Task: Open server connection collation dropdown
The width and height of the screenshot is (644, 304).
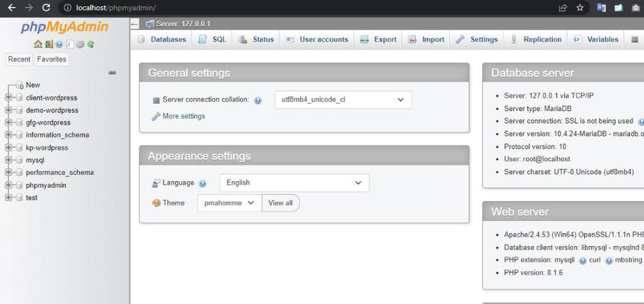Action: [343, 100]
